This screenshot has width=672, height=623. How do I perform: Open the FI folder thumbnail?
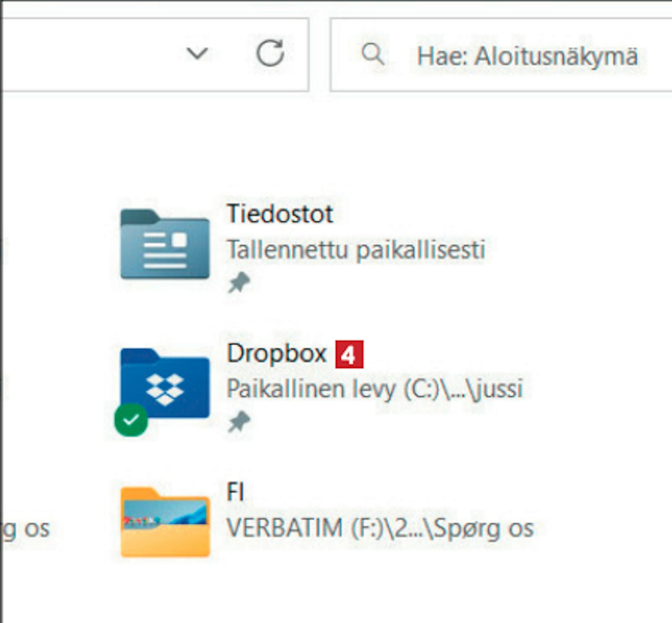[x=165, y=522]
